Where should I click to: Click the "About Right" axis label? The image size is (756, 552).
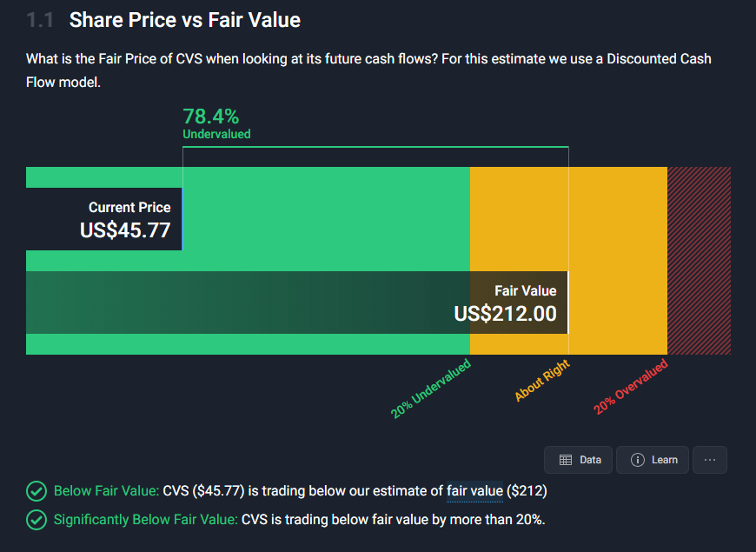(x=541, y=380)
